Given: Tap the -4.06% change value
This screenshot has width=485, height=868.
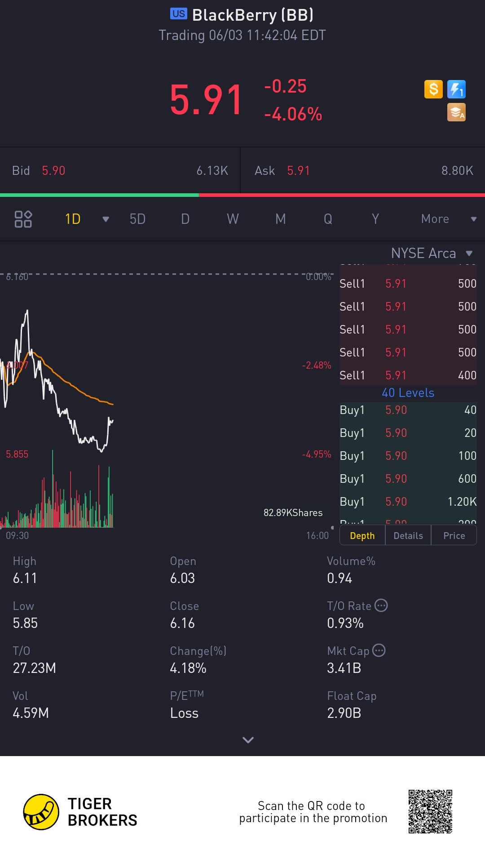Looking at the screenshot, I should pyautogui.click(x=293, y=114).
